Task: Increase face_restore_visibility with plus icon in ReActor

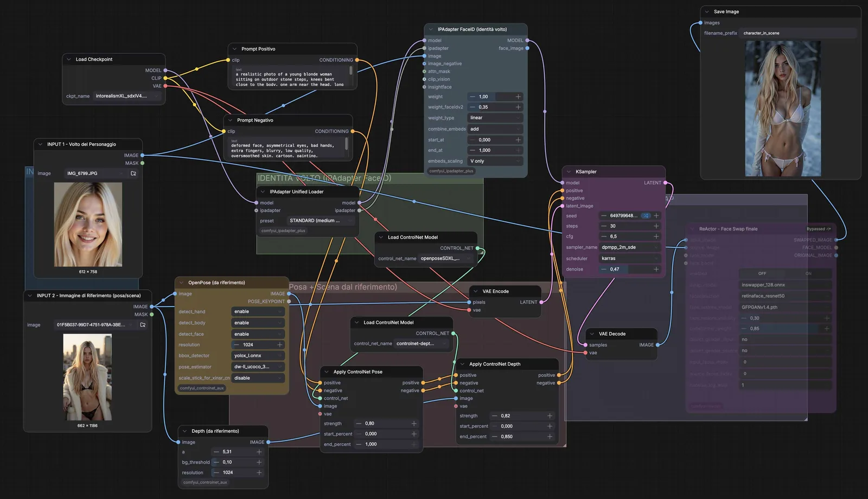Action: click(827, 318)
